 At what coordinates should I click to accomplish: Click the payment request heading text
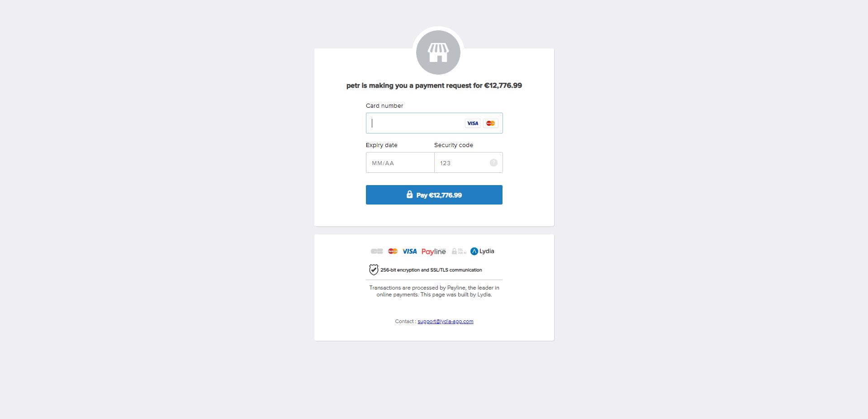point(434,86)
